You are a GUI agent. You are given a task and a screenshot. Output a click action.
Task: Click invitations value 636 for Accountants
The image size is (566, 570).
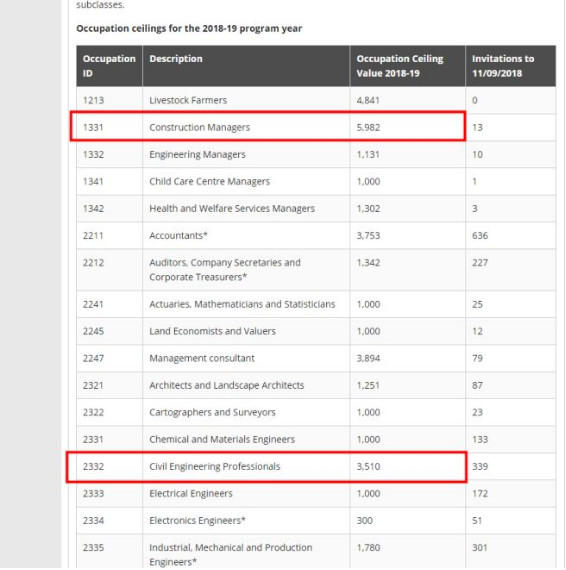pos(480,236)
